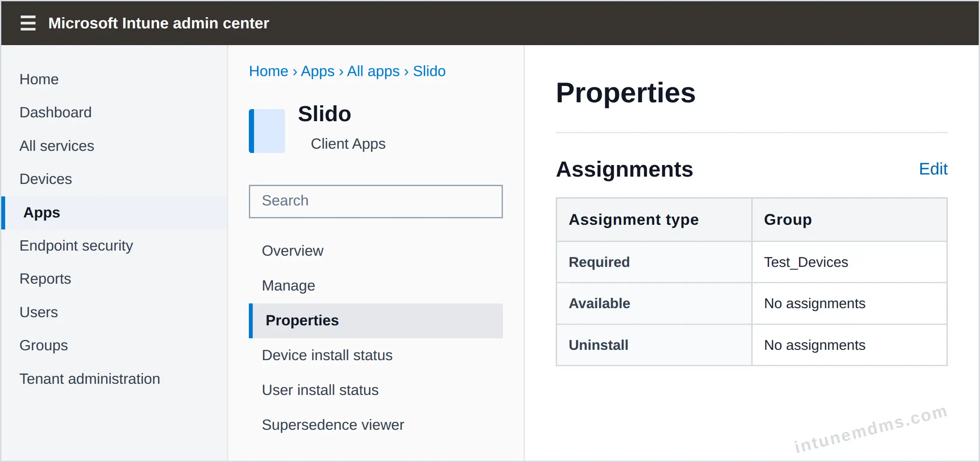Click Edit next to Assignments
The width and height of the screenshot is (980, 462).
933,169
